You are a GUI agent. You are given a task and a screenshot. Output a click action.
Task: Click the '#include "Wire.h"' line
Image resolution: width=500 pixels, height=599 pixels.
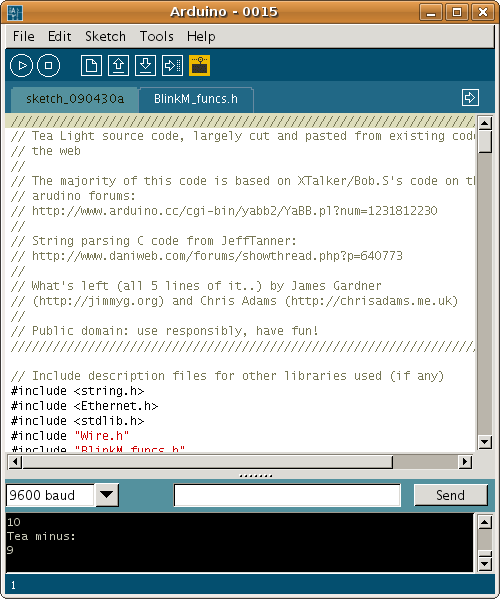(x=70, y=435)
